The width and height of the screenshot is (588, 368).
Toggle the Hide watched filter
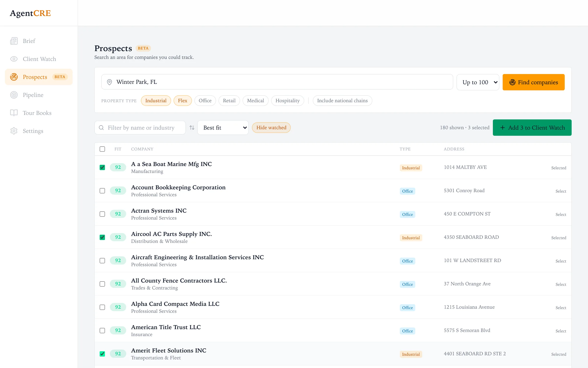point(271,128)
